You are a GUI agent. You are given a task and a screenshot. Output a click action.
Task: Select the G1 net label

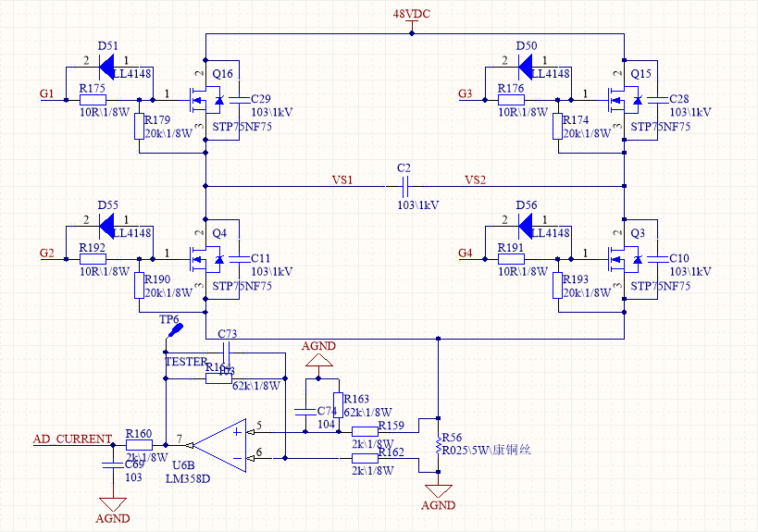[x=48, y=94]
